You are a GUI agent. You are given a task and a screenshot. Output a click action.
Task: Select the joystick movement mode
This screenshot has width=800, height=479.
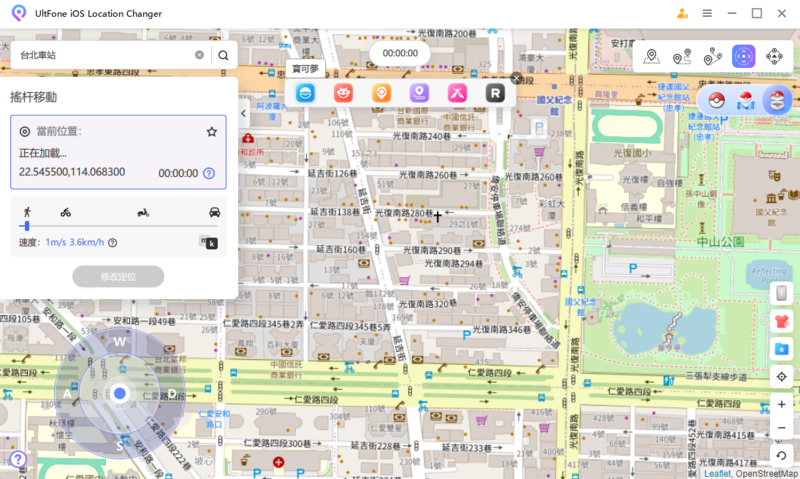(743, 56)
